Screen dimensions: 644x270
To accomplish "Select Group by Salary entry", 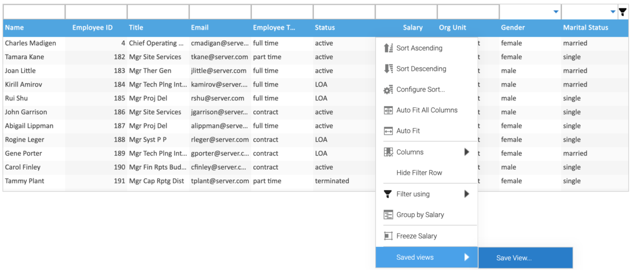I will coord(427,215).
